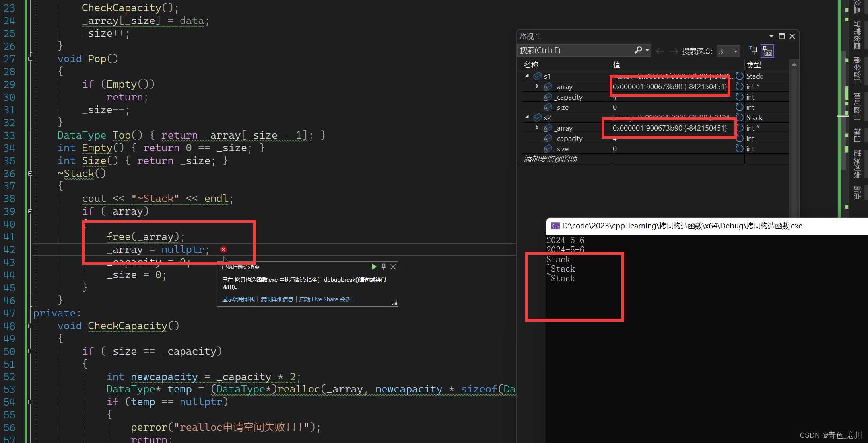This screenshot has width=868, height=443.
Task: Click console title bar 拷贝构造函数.exe
Action: 707,226
